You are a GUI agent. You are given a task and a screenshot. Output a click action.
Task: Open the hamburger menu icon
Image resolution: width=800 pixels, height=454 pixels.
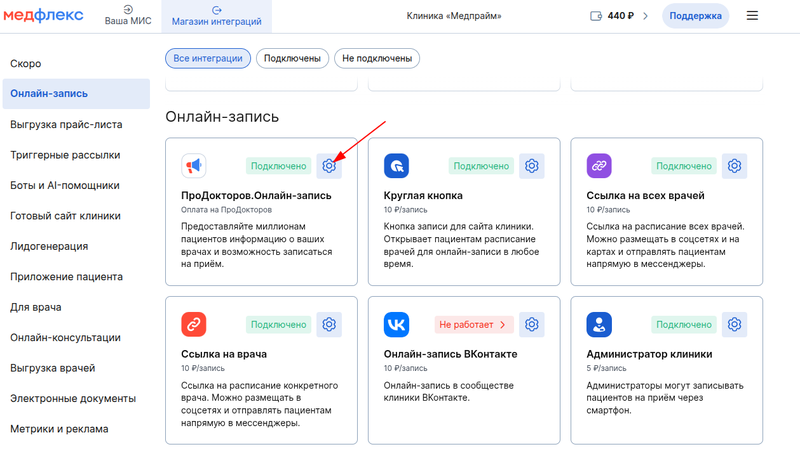753,16
